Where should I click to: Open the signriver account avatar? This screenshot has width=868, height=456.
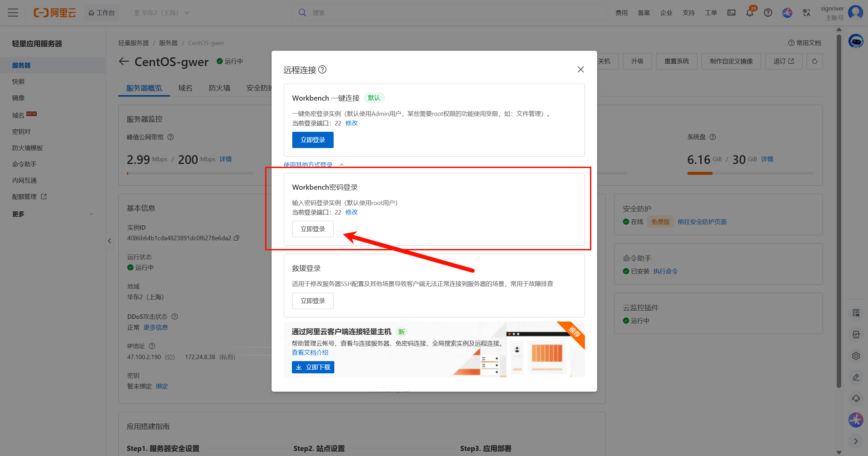pyautogui.click(x=855, y=13)
